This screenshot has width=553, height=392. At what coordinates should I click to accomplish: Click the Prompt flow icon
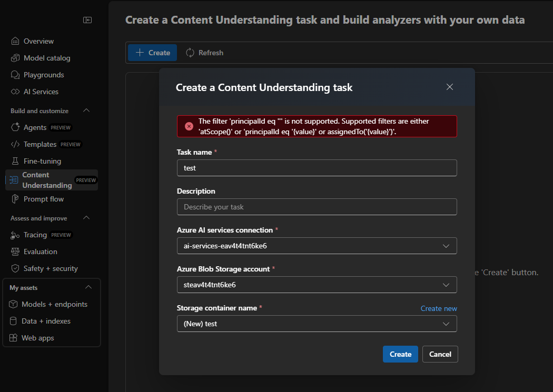pyautogui.click(x=15, y=199)
